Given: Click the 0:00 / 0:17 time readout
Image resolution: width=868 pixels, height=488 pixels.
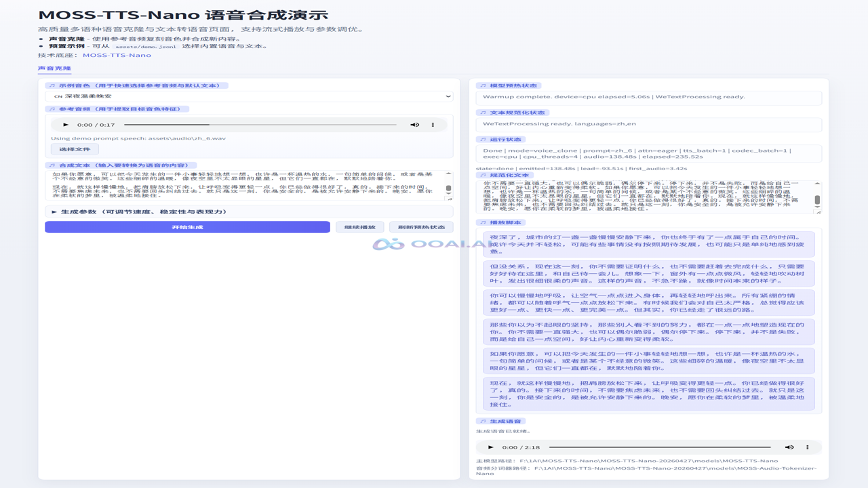Looking at the screenshot, I should [x=96, y=125].
